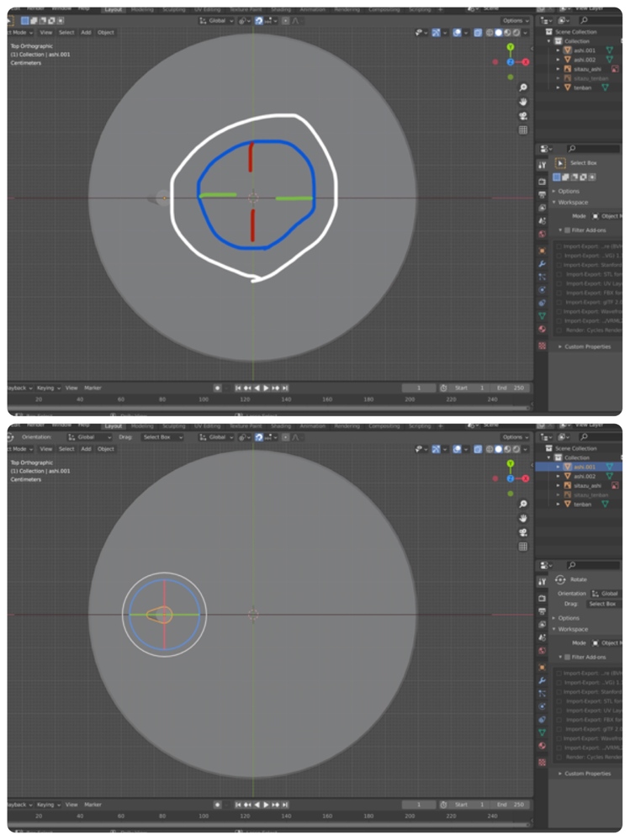Enable Filter Add-ons checkbox in top panel
Screen dimensions: 630x840
click(x=568, y=230)
